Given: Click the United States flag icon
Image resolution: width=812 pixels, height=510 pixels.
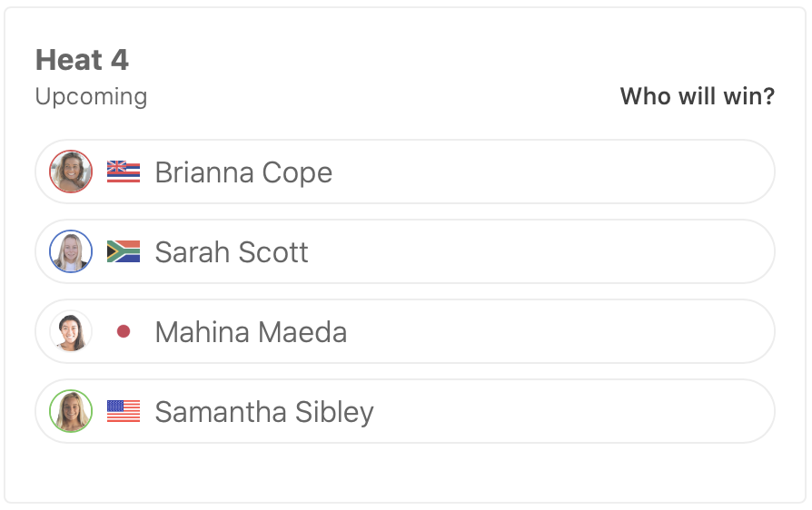Looking at the screenshot, I should click(x=124, y=411).
